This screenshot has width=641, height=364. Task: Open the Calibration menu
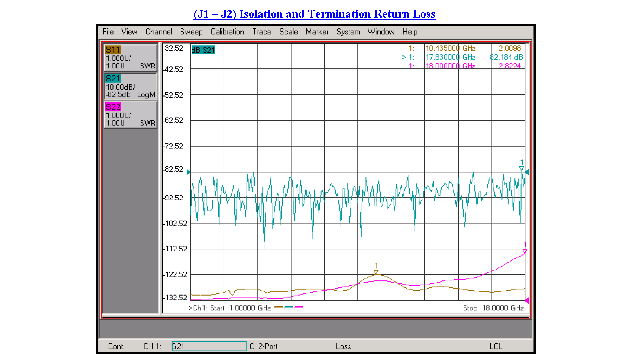point(227,32)
